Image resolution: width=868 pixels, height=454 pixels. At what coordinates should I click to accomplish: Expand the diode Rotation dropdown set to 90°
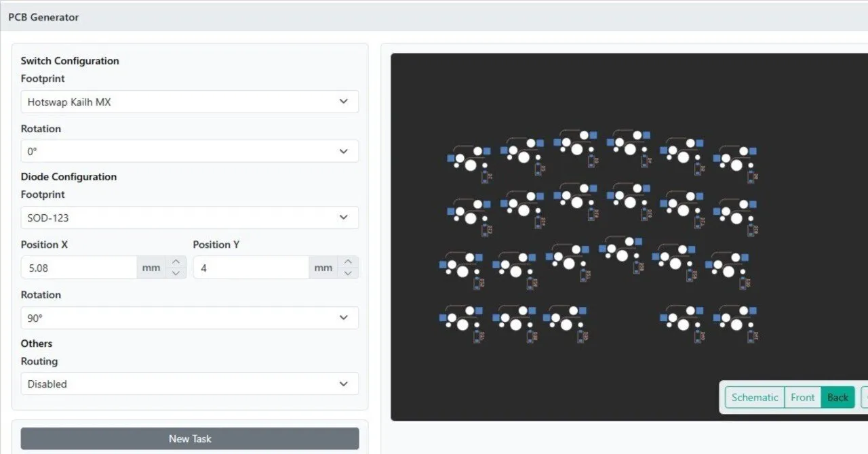189,318
